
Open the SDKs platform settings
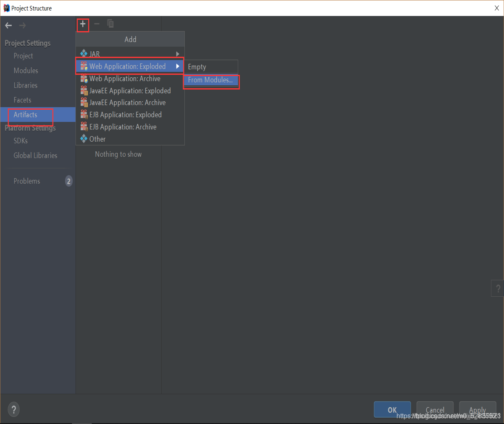tap(38, 141)
